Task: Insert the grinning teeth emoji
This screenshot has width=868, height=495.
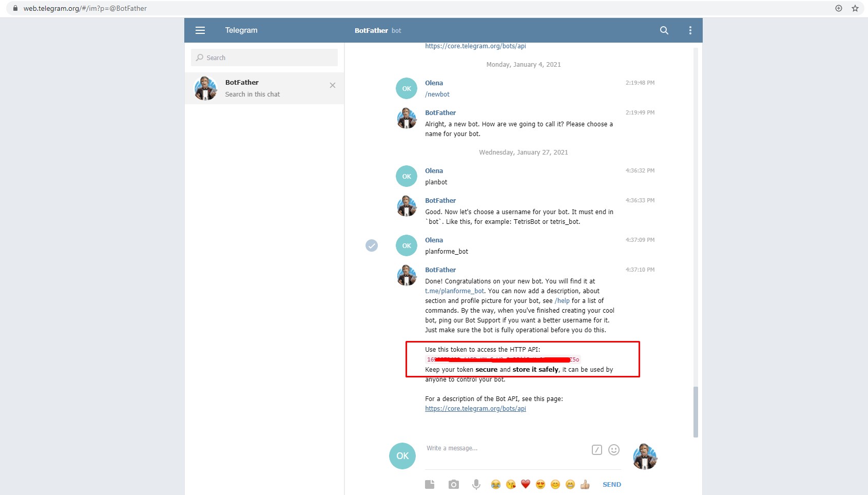Action: point(570,484)
